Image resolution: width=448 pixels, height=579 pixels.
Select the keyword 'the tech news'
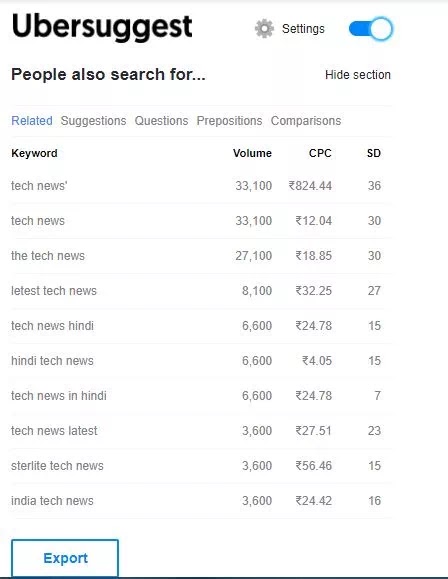click(48, 256)
